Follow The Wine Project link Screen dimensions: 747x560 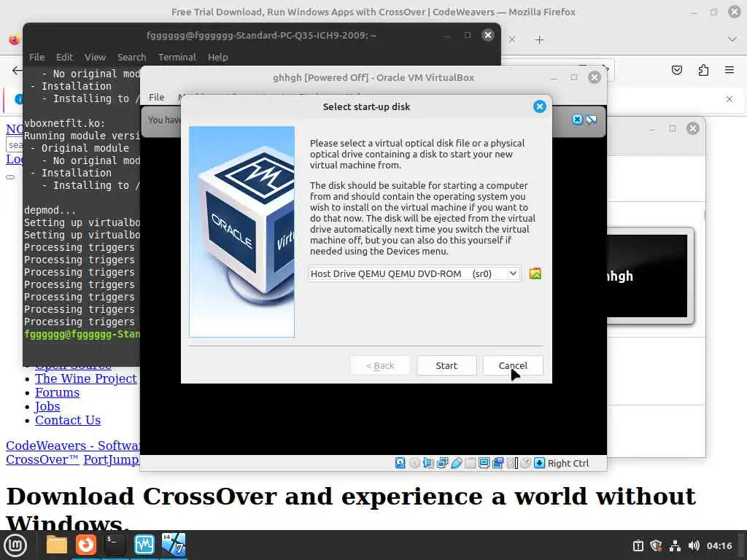86,378
